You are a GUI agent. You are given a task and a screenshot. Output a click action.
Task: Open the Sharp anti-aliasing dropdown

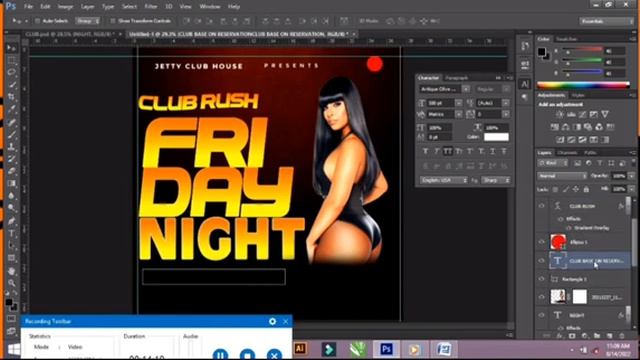(x=496, y=180)
